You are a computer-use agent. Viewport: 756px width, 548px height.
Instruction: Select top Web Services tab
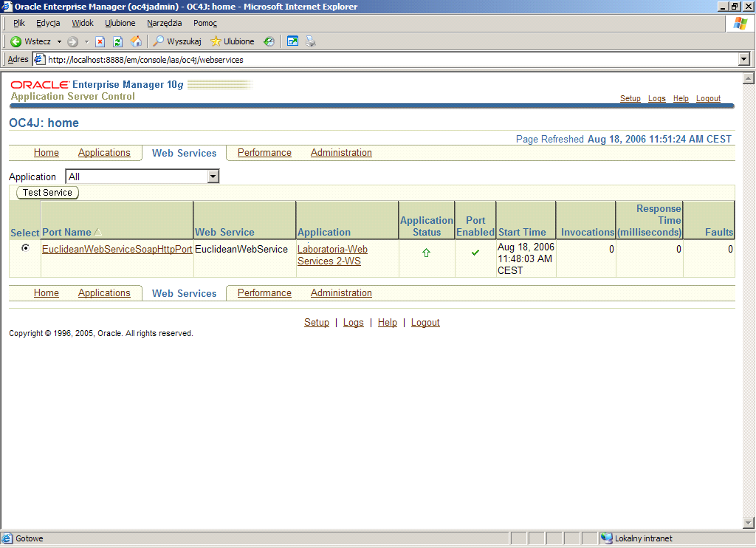coord(184,153)
